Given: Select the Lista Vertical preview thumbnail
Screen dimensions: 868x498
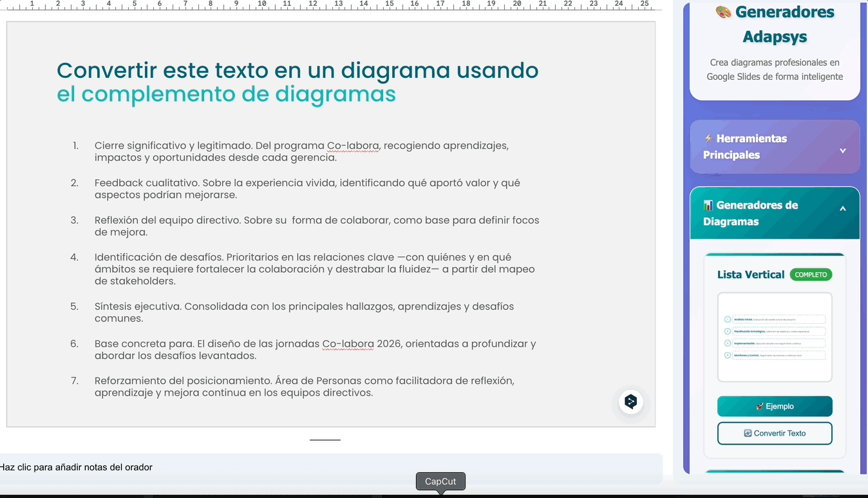Looking at the screenshot, I should coord(775,337).
